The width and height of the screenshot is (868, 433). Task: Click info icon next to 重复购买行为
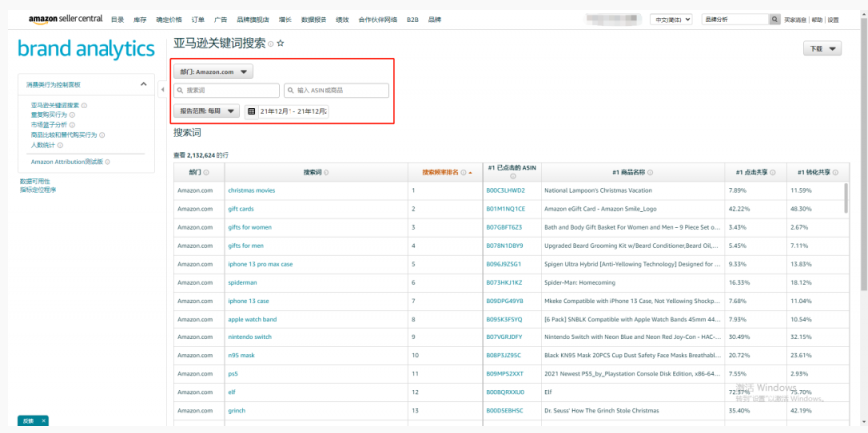[x=72, y=115]
